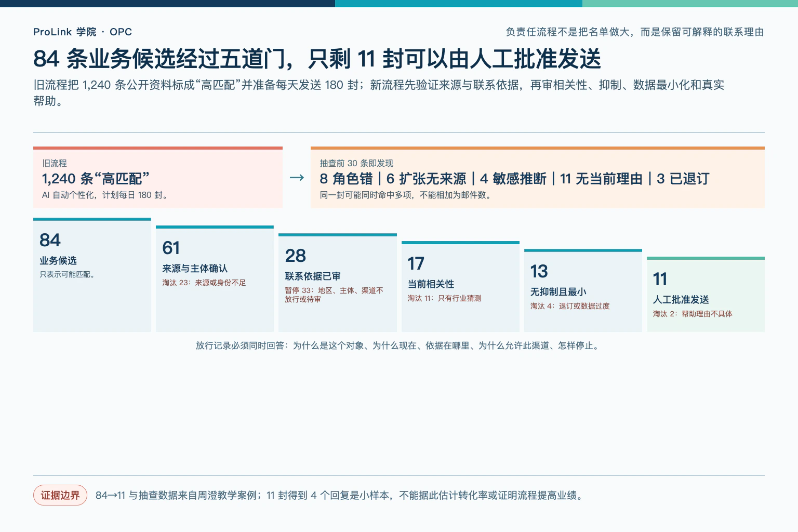Select the finding 8 角色错
The width and height of the screenshot is (798, 532).
346,179
